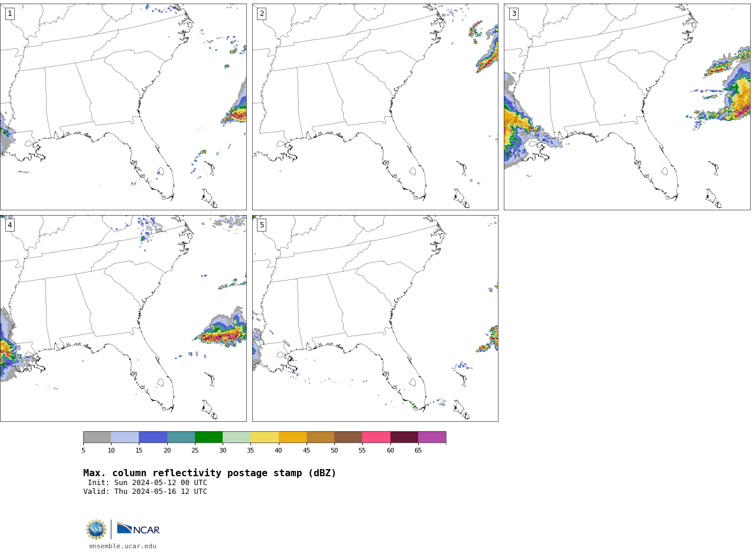Click the colorbar tick label 65

[418, 451]
